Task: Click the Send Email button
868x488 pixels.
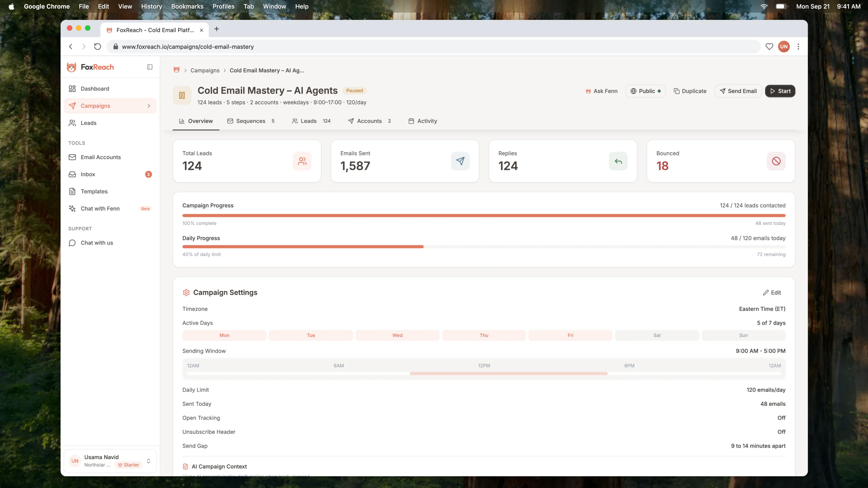Action: pyautogui.click(x=738, y=91)
